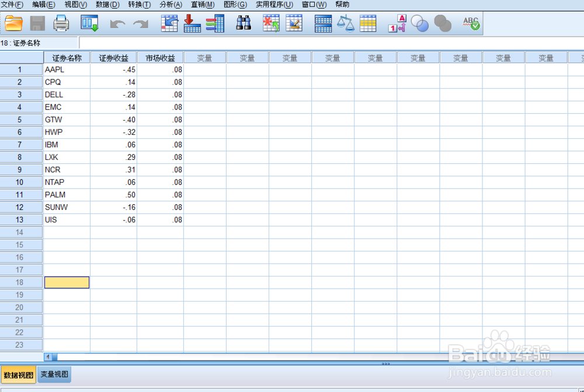The image size is (584, 392).
Task: Click the CPQ cell
Action: (67, 82)
